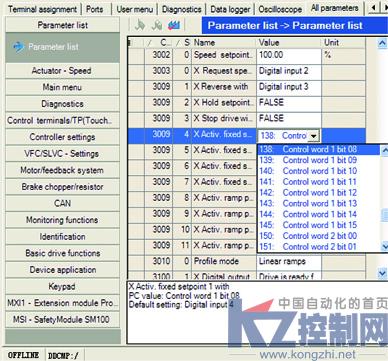
Task: Expand the value combo box arrow for row 3009/4
Action: (313, 136)
